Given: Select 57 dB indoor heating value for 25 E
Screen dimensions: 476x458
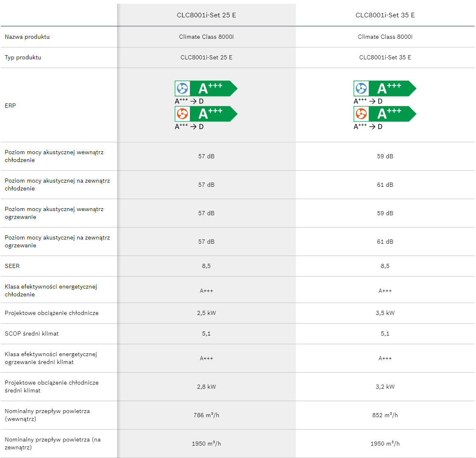Looking at the screenshot, I should click(x=206, y=213).
